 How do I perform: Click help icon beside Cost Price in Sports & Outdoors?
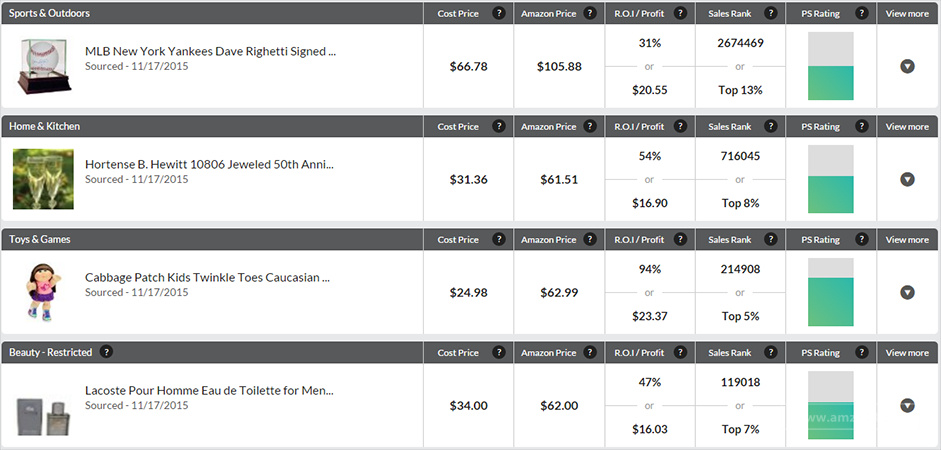click(x=499, y=14)
